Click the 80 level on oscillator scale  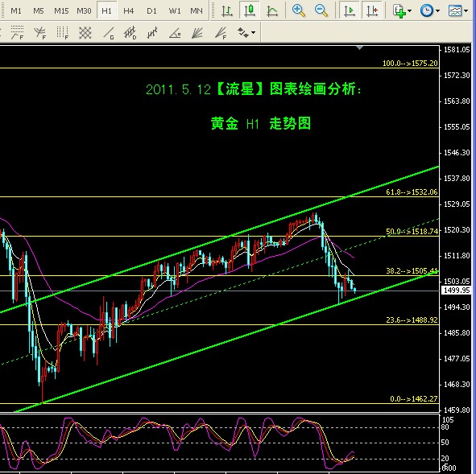click(x=445, y=427)
